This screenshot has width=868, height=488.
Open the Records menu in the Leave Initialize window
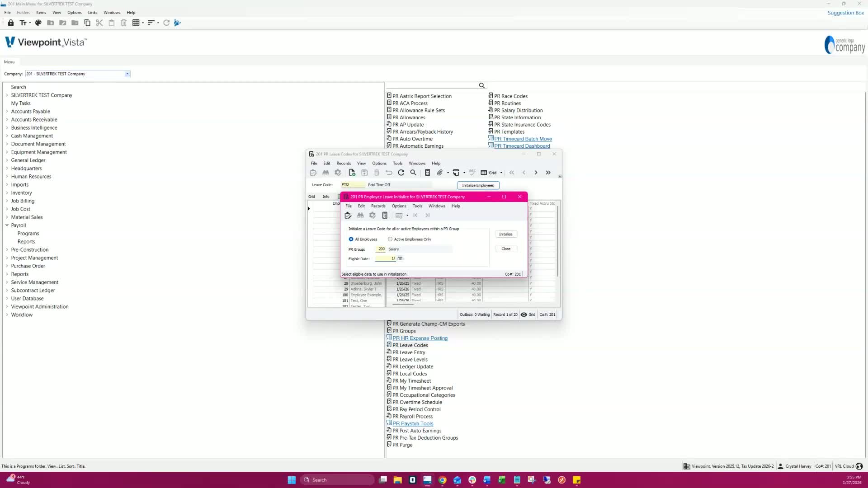pyautogui.click(x=378, y=206)
